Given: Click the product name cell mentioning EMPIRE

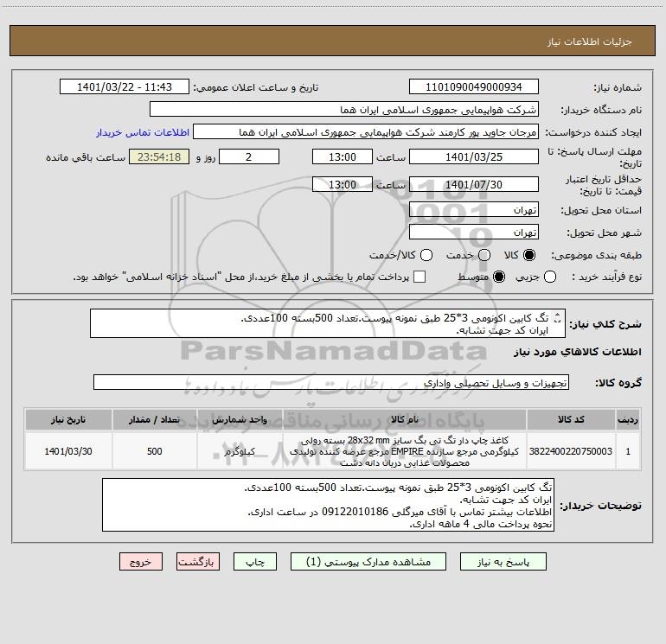Looking at the screenshot, I should click(405, 451).
